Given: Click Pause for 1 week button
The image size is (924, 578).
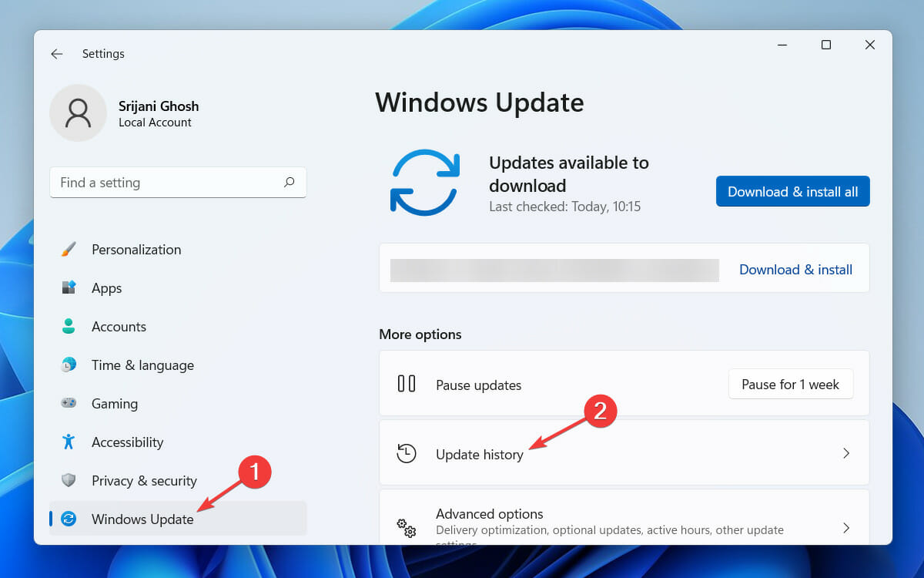Looking at the screenshot, I should (790, 384).
